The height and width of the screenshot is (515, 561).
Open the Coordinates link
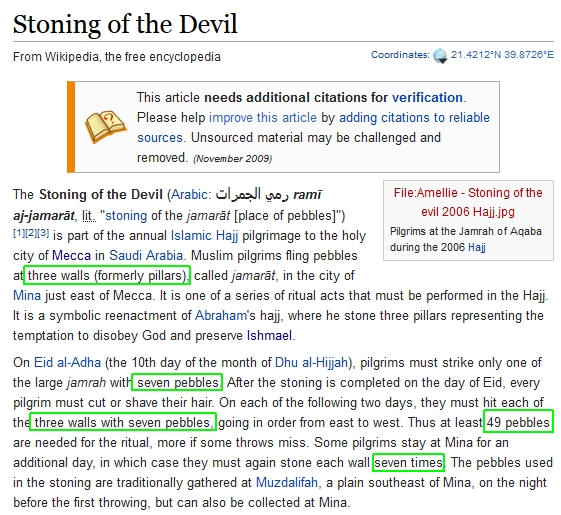[x=400, y=55]
